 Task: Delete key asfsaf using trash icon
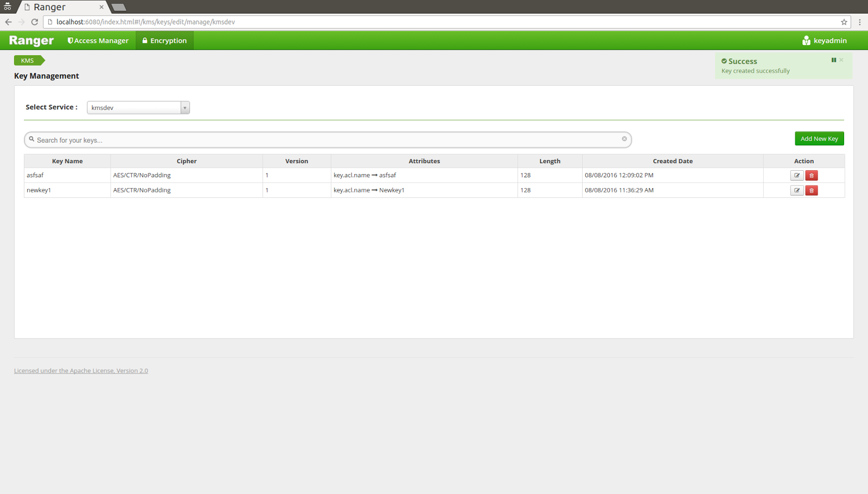pos(811,175)
